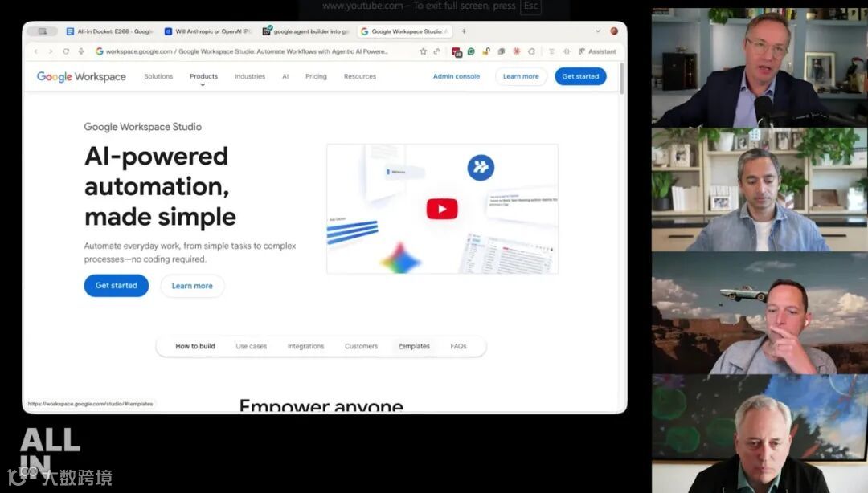This screenshot has width=868, height=493.
Task: Click the browser forward arrow
Action: click(x=51, y=51)
